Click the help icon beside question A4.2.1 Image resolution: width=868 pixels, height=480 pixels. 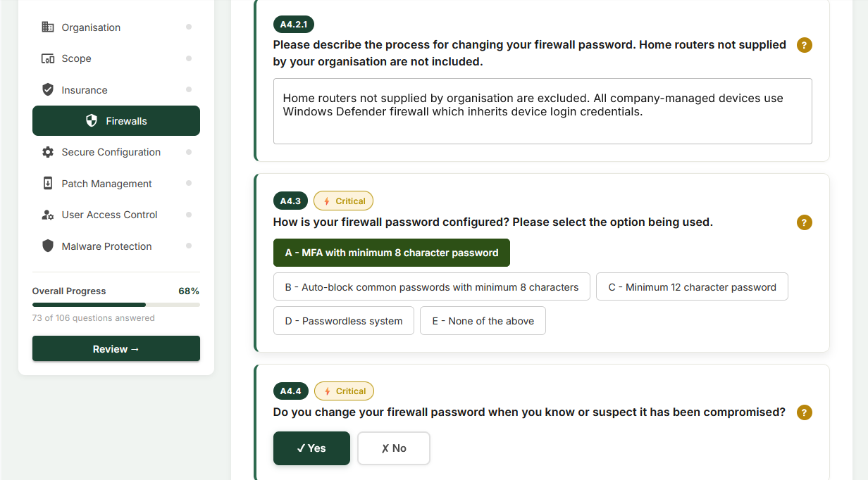coord(805,44)
